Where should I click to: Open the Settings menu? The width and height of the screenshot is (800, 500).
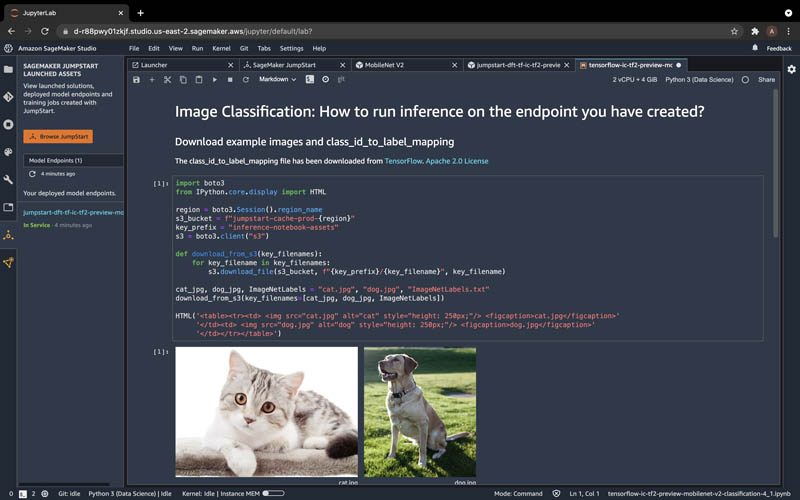point(291,48)
